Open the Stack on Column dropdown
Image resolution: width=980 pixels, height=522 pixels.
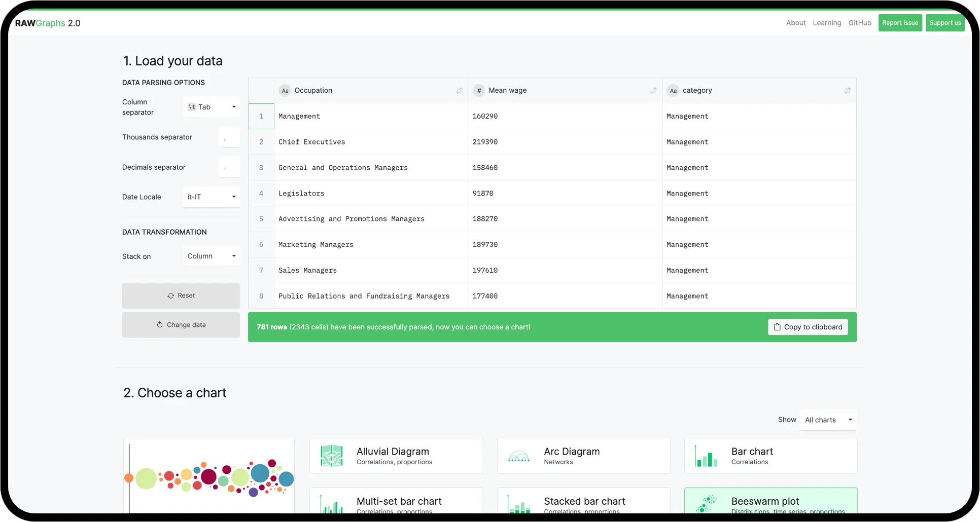click(x=211, y=256)
